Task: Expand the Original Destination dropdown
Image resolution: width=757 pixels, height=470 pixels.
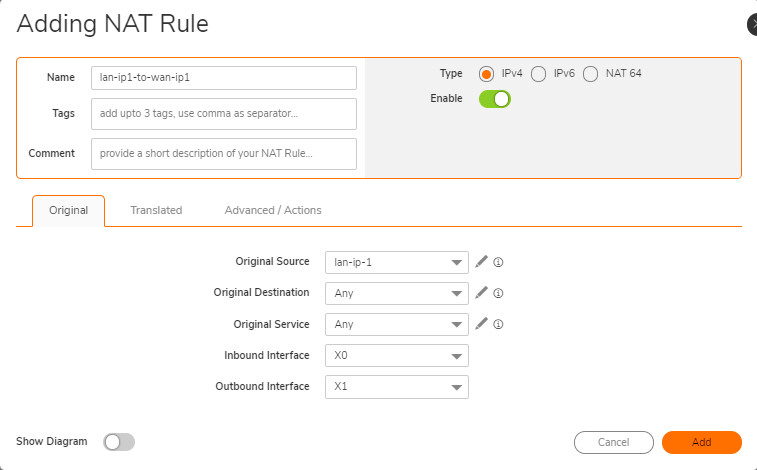Action: [397, 294]
